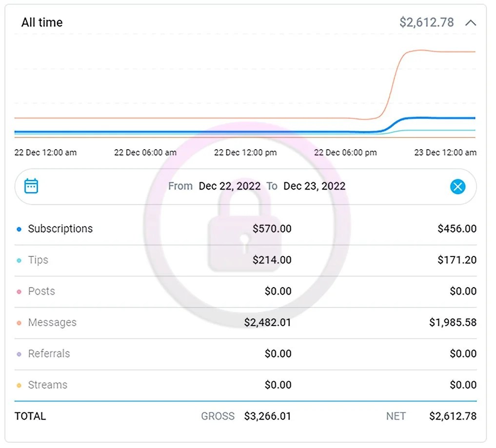The height and width of the screenshot is (448, 496).
Task: Open the calendar date picker icon
Action: (x=31, y=186)
